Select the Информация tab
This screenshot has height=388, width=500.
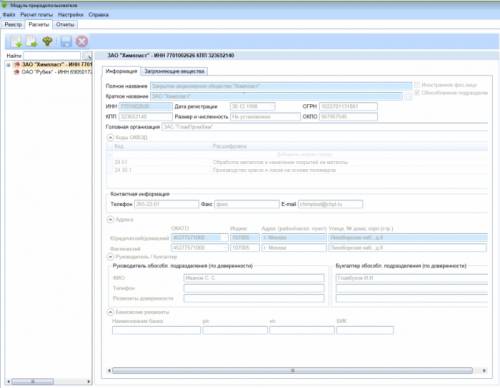click(121, 71)
